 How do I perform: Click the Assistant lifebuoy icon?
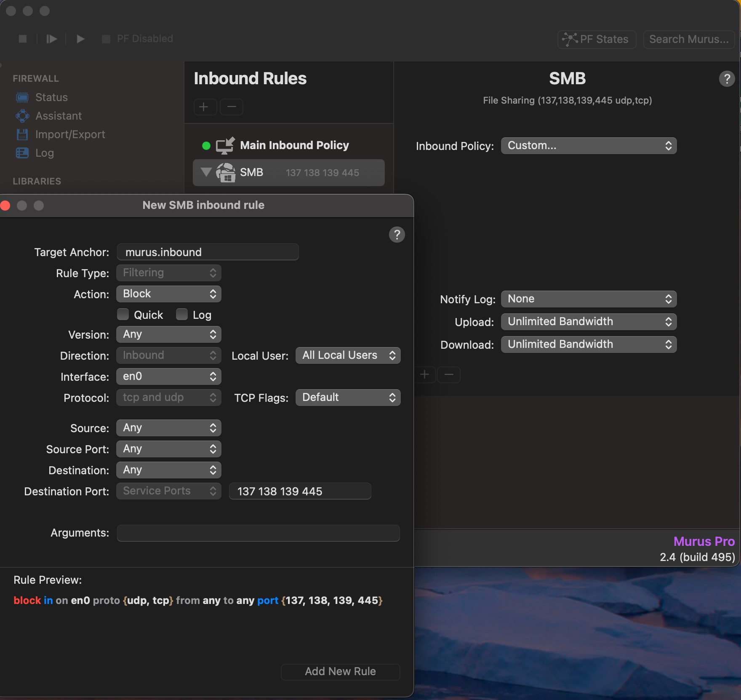[x=22, y=116]
